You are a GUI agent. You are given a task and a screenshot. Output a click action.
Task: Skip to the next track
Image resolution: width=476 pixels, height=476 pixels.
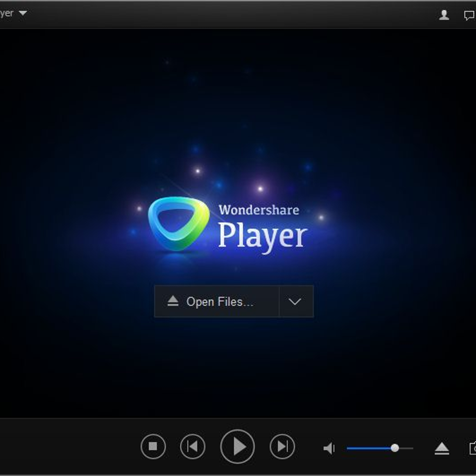(x=282, y=447)
